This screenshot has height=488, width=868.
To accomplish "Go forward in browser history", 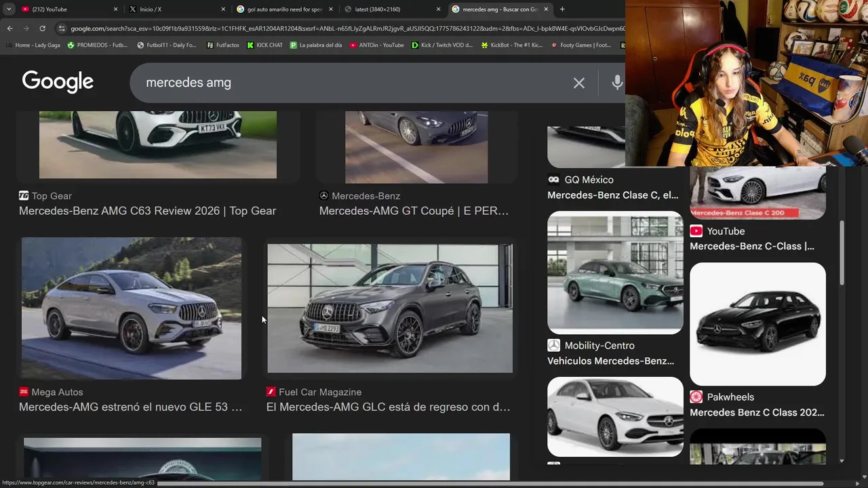I will pos(26,28).
